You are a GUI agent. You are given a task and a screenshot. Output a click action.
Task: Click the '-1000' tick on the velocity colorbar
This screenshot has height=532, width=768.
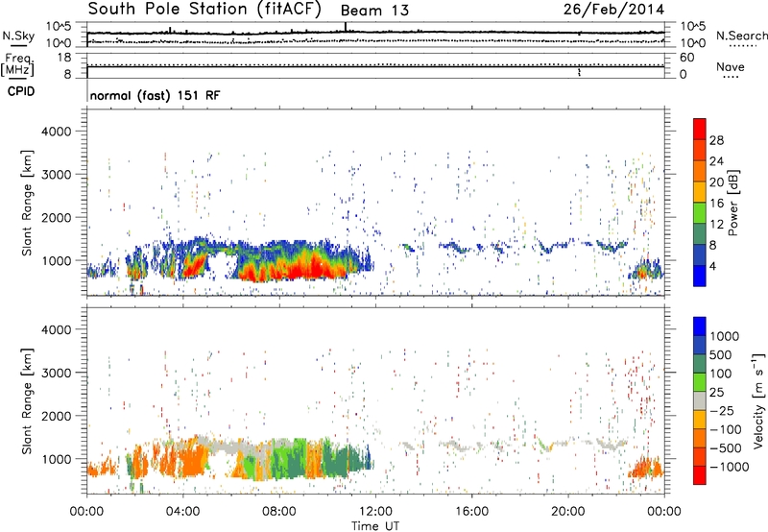[x=730, y=467]
